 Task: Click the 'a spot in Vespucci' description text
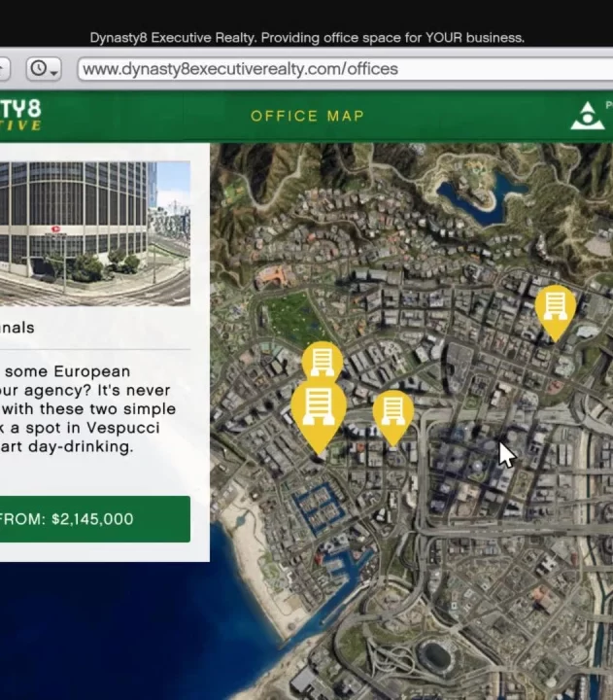85,428
